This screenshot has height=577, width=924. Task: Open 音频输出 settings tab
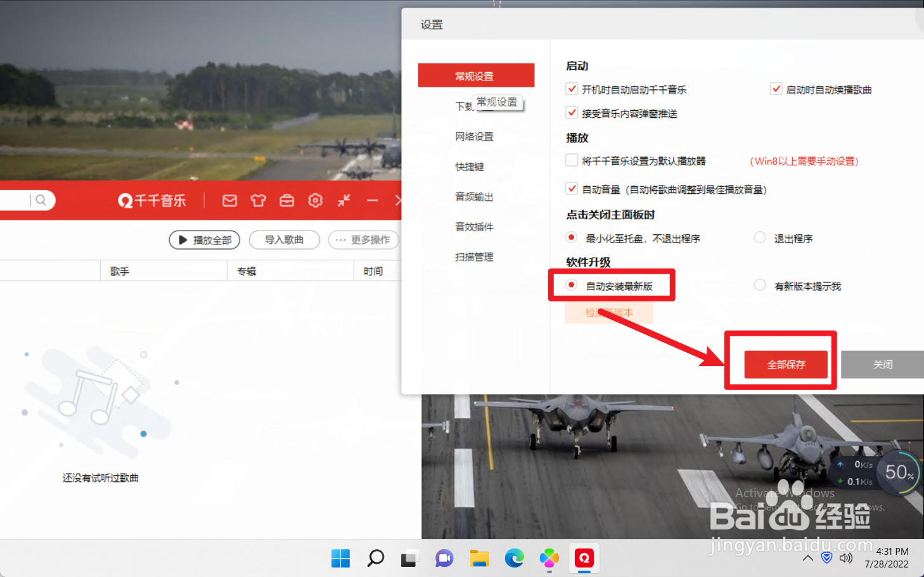[x=474, y=197]
